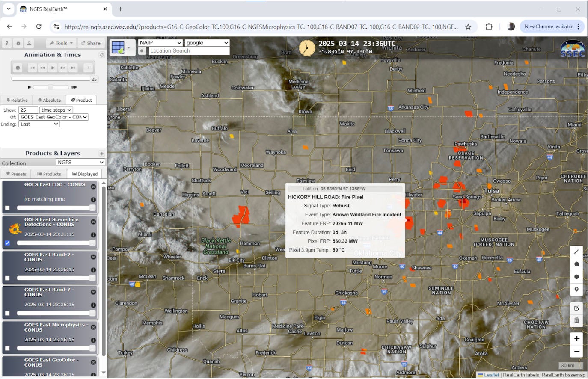Open the NAIP basemap dropdown

tap(160, 43)
